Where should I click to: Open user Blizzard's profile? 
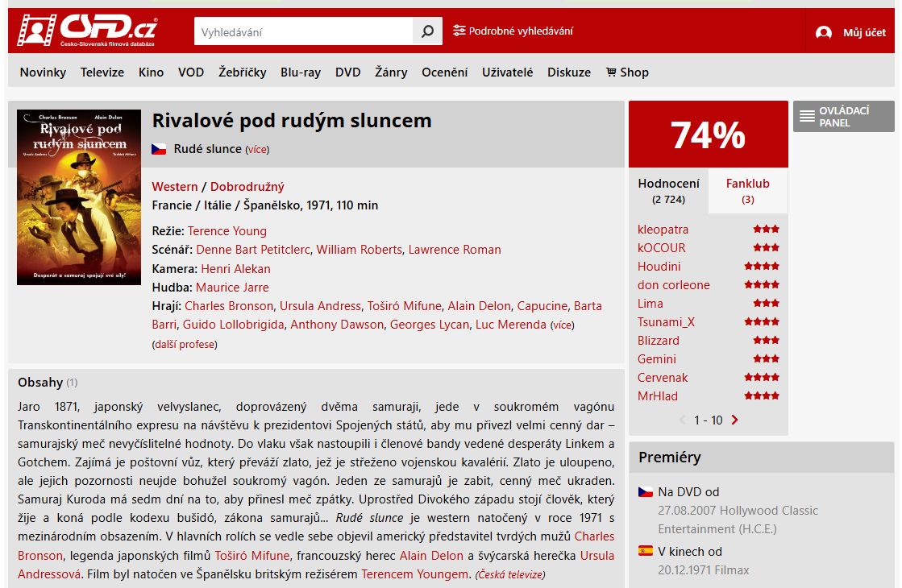tap(658, 340)
